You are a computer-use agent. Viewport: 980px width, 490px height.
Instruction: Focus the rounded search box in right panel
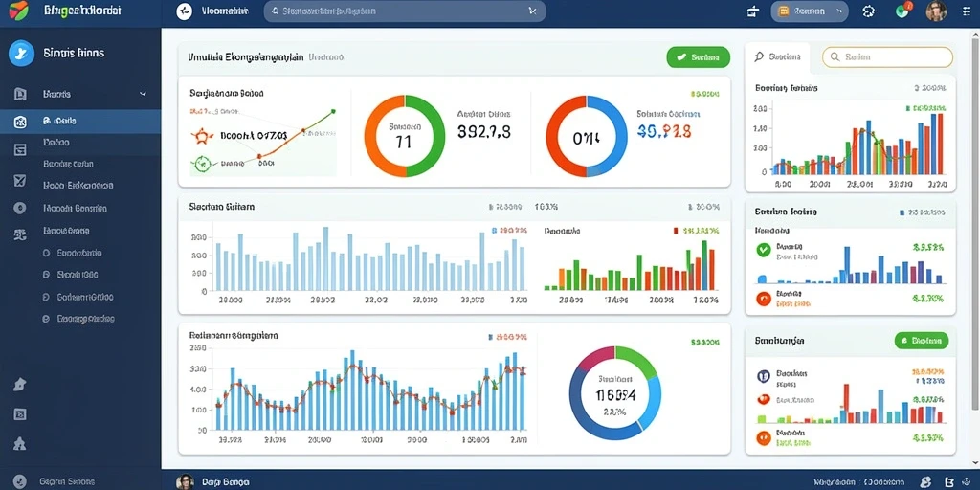[x=887, y=56]
